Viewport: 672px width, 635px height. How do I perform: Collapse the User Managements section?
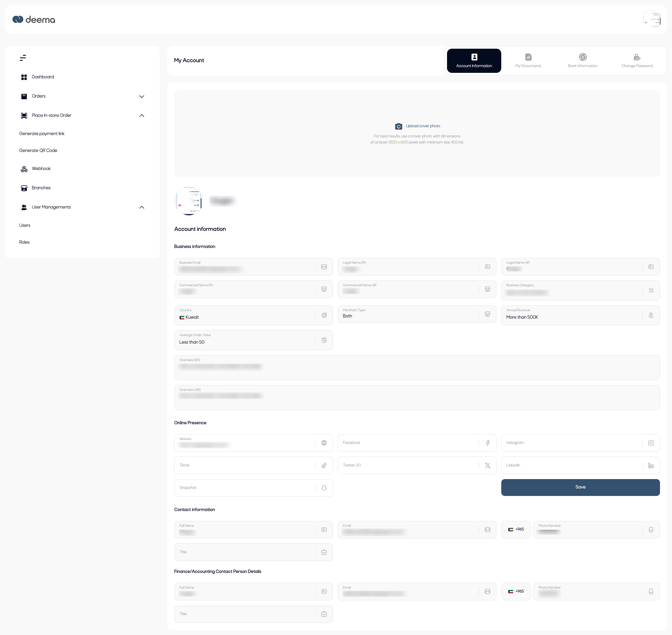142,208
